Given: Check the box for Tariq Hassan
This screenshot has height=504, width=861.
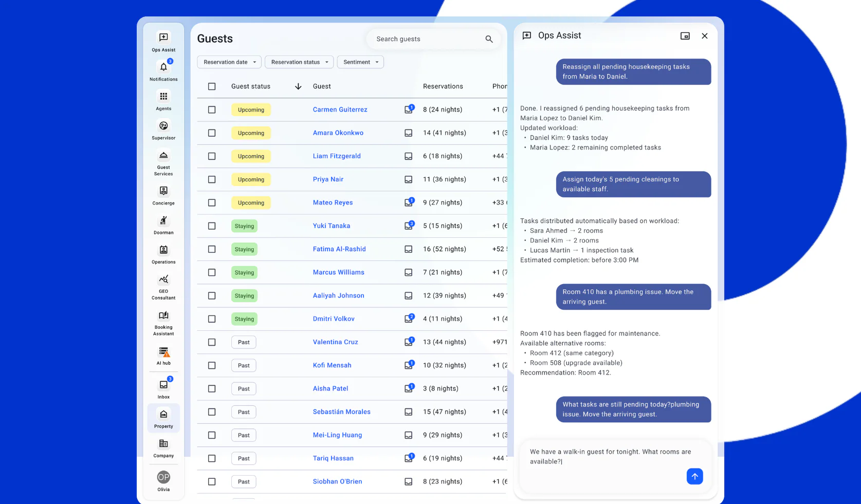Looking at the screenshot, I should (212, 458).
